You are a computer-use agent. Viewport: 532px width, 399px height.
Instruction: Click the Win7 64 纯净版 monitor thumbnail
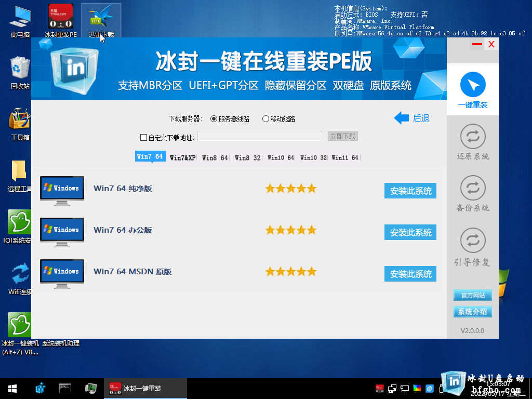[x=62, y=191]
